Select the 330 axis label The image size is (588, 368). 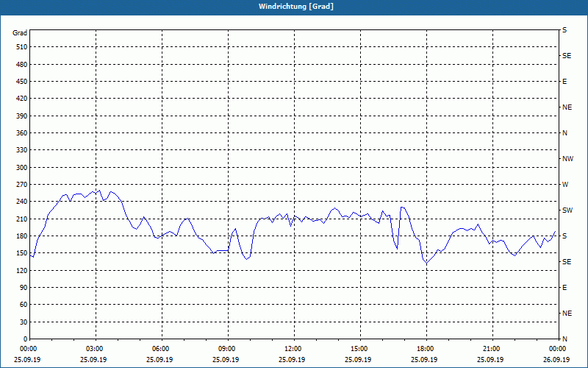(22, 150)
